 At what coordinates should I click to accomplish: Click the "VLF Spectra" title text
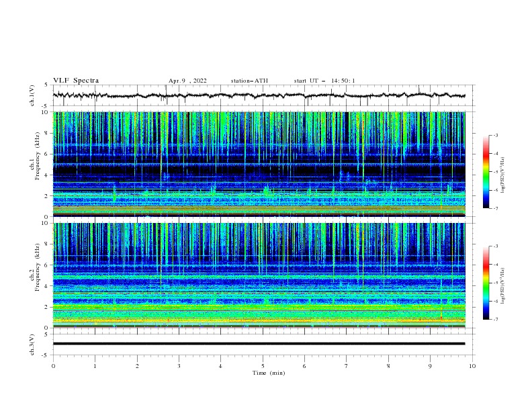[76, 81]
